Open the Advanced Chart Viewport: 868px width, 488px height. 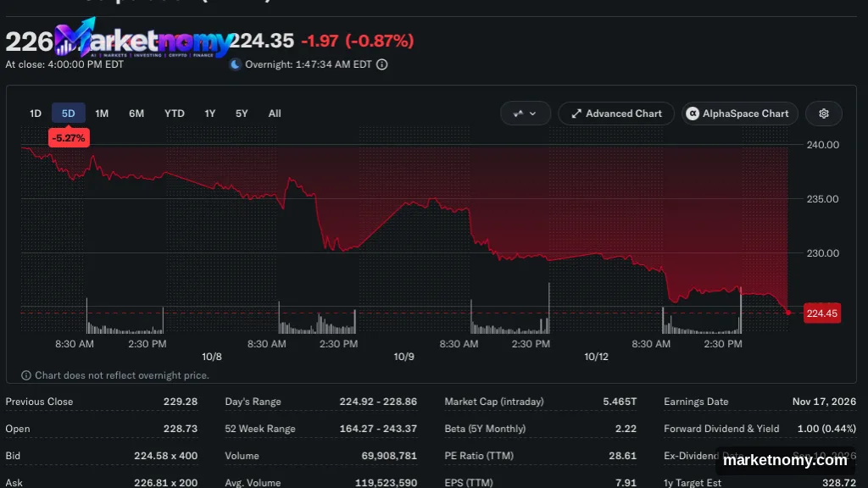[616, 114]
